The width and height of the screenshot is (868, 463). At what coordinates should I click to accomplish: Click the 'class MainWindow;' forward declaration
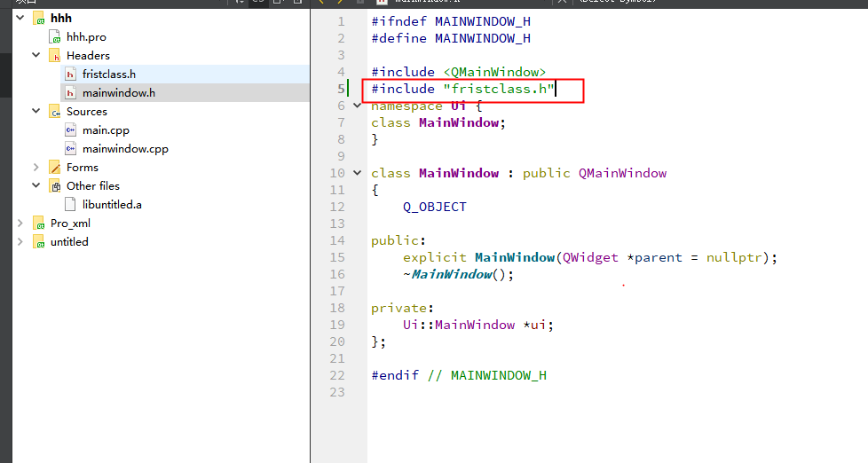pos(438,122)
